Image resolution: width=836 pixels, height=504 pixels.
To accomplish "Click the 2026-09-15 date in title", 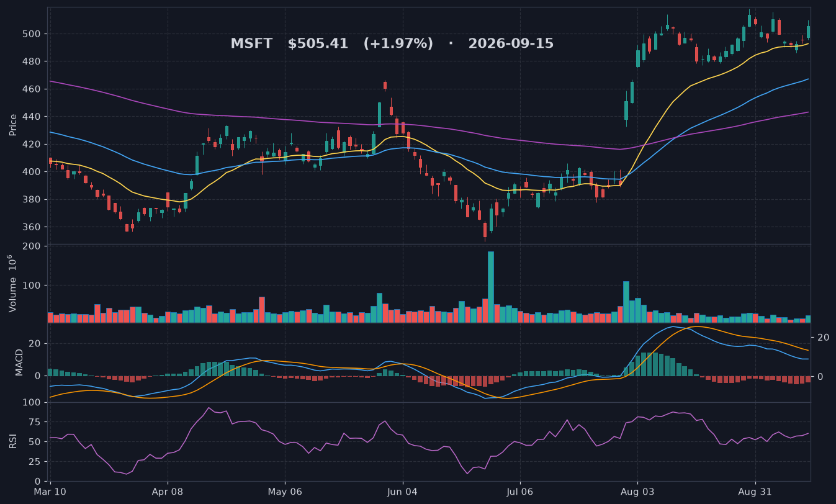I will tap(511, 44).
